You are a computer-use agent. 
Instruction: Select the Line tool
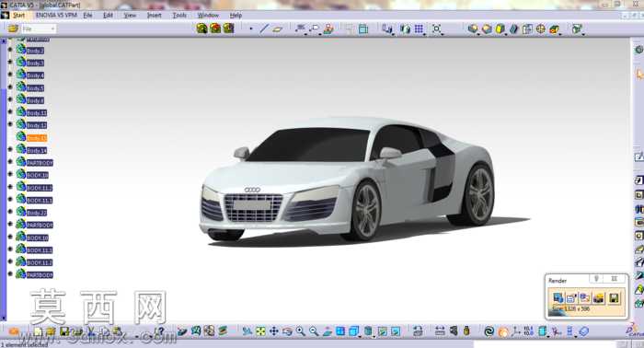[x=264, y=29]
